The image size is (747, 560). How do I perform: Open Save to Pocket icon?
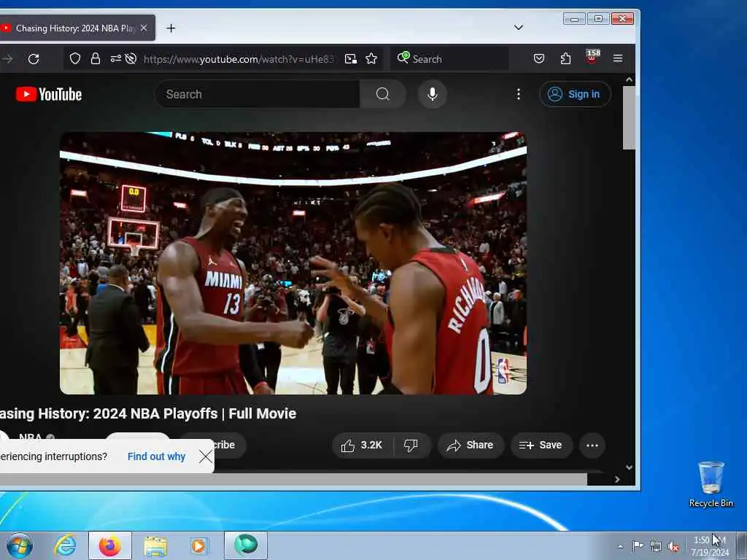[x=539, y=58]
